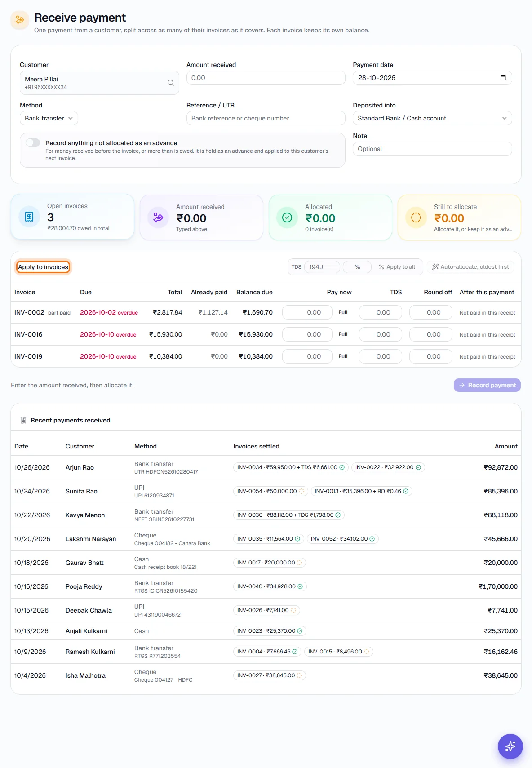Click the Lakshmi Narayan customer name
The width and height of the screenshot is (532, 768).
[x=91, y=539]
